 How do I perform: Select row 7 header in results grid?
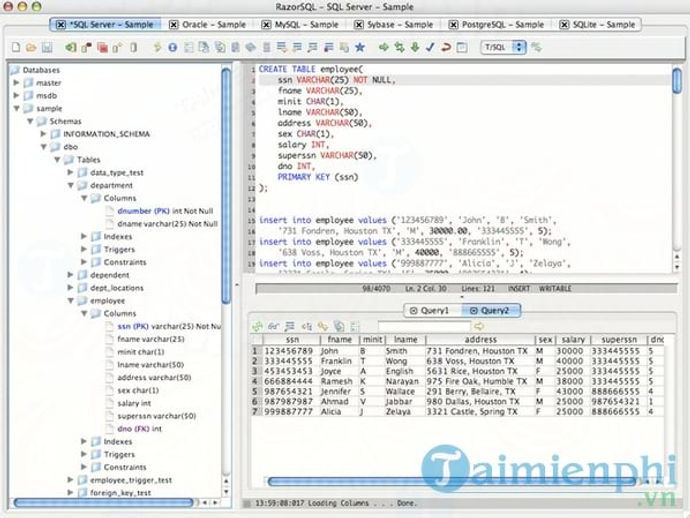click(x=254, y=411)
